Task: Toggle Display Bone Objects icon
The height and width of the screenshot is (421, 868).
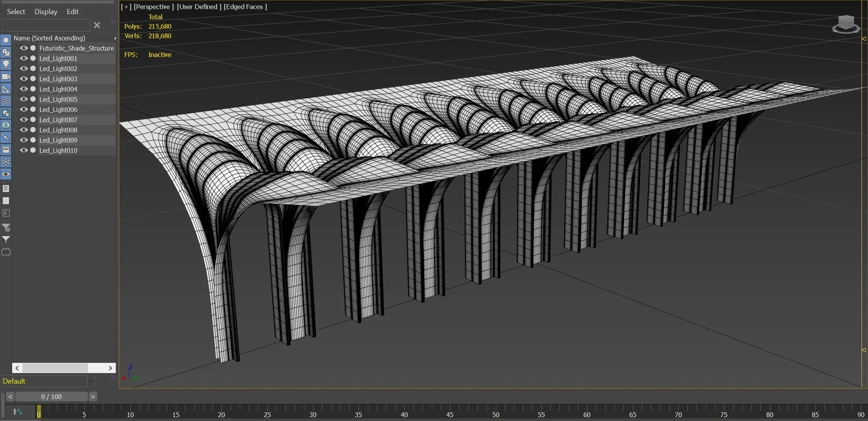Action: (6, 137)
